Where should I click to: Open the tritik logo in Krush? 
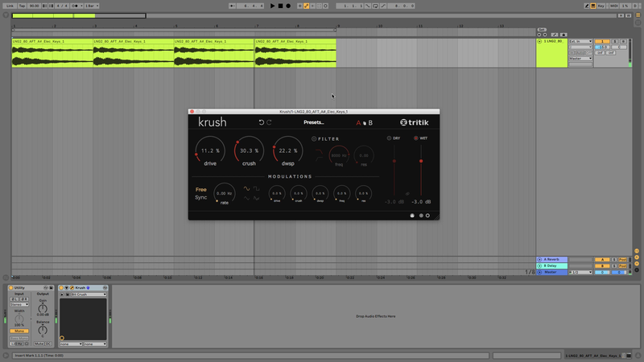coord(415,122)
